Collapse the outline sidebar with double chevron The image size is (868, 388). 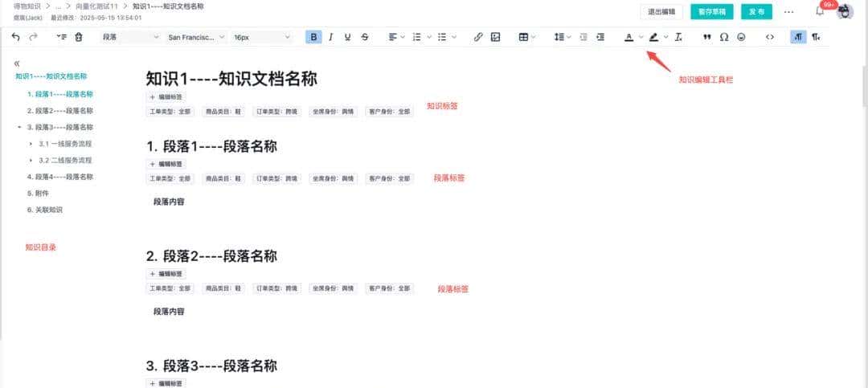(x=17, y=63)
